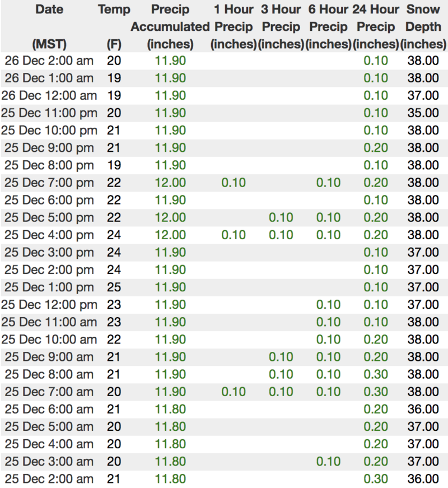Select the temperature for 26 Dec 12:00 am

click(x=114, y=95)
